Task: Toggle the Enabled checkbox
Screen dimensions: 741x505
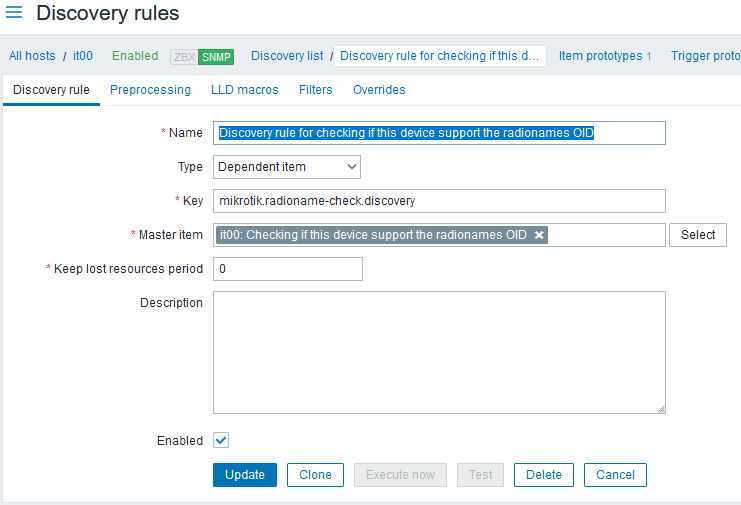Action: [221, 440]
